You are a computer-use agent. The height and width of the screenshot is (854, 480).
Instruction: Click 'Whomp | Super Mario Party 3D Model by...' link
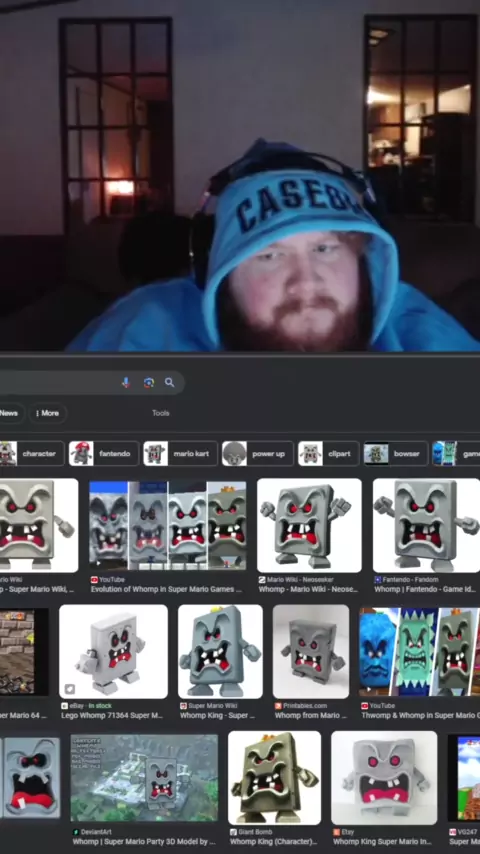pyautogui.click(x=144, y=842)
